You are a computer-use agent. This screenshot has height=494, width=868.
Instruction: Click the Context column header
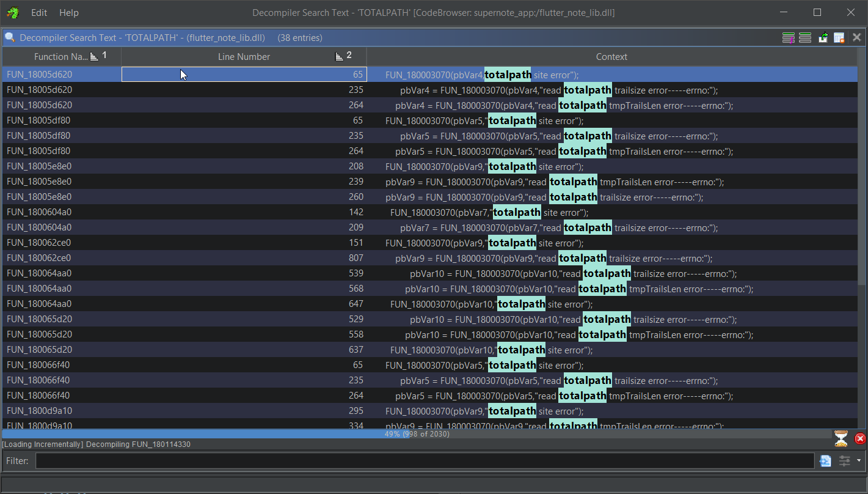pyautogui.click(x=611, y=57)
